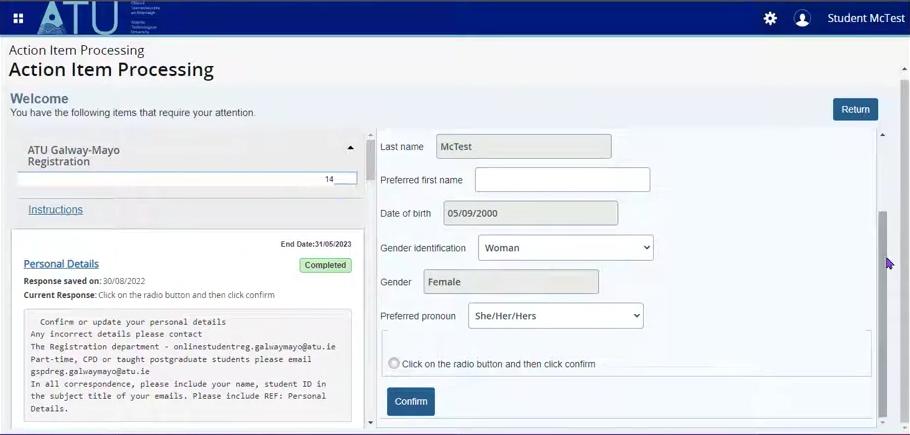The height and width of the screenshot is (435, 910).
Task: Open the Instructions link
Action: 56,209
